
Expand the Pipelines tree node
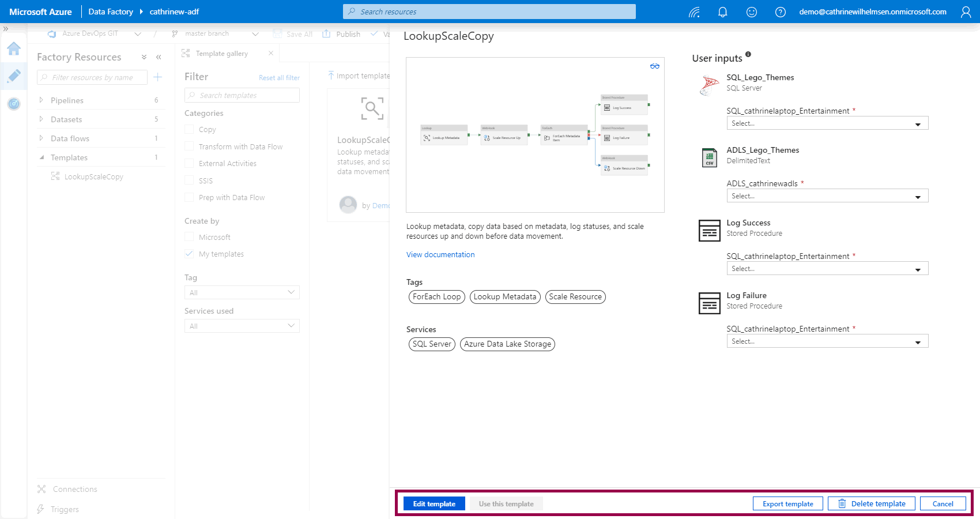[x=41, y=100]
